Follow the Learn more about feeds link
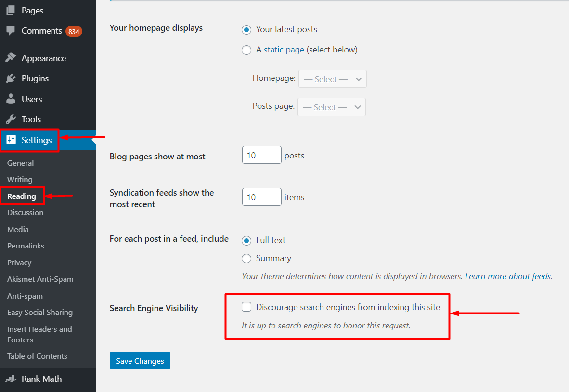 (507, 276)
